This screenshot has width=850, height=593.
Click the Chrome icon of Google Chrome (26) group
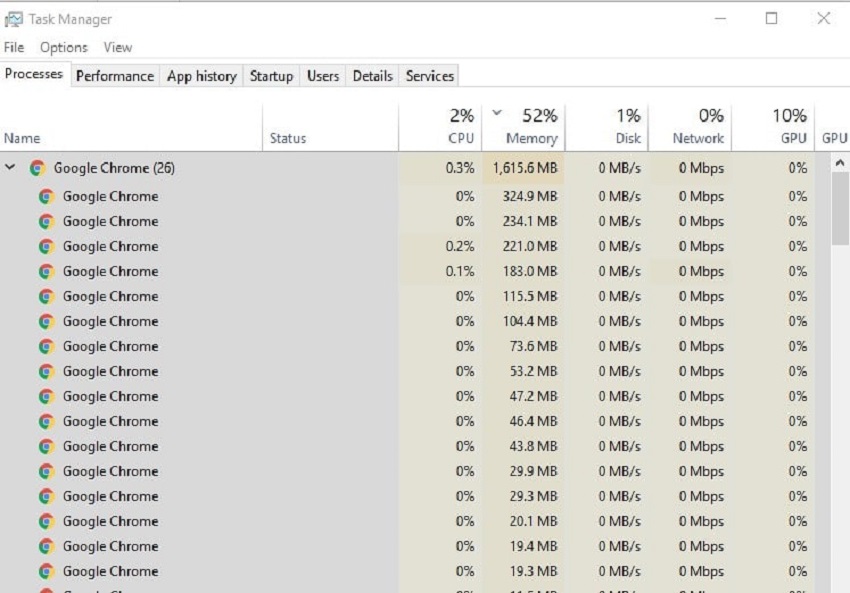(x=38, y=168)
